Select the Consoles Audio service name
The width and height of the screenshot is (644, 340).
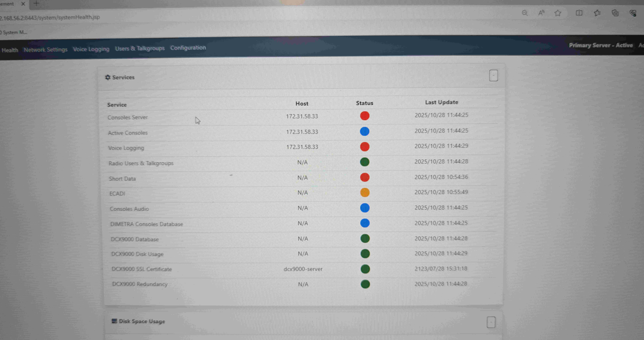pos(130,209)
